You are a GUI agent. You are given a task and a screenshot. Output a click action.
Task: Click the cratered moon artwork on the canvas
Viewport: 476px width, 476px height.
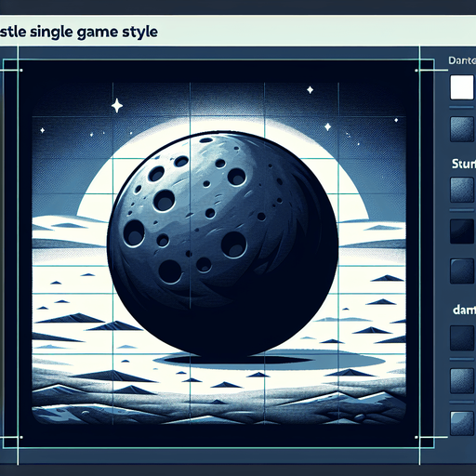pos(222,244)
